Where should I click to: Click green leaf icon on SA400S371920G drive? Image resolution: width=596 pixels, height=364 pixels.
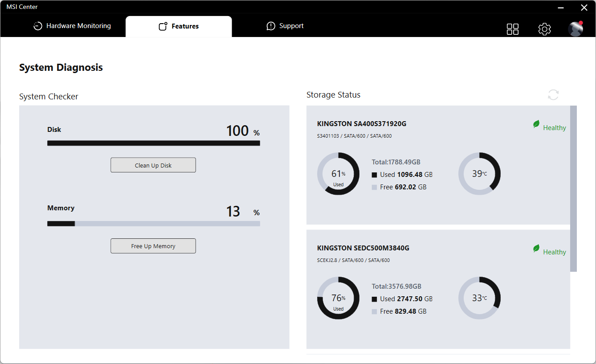[x=536, y=125]
